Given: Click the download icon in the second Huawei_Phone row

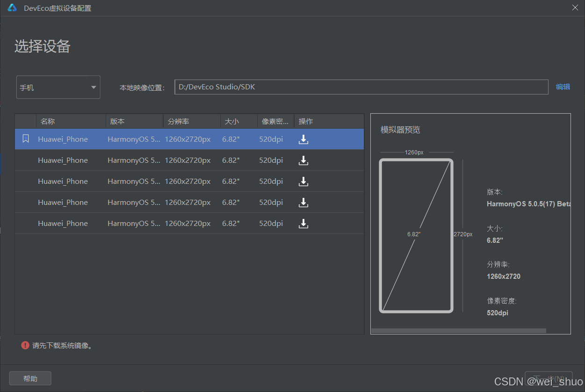Looking at the screenshot, I should click(303, 160).
